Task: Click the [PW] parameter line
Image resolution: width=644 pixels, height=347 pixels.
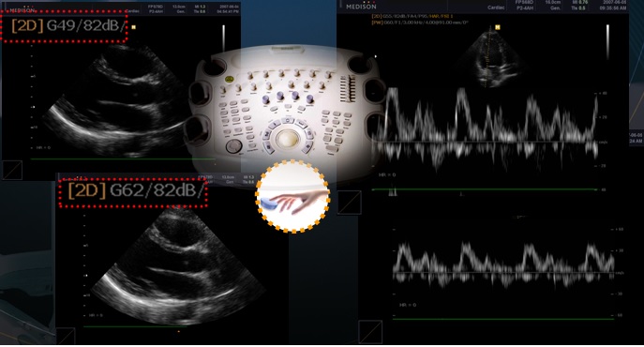Action: [x=420, y=23]
